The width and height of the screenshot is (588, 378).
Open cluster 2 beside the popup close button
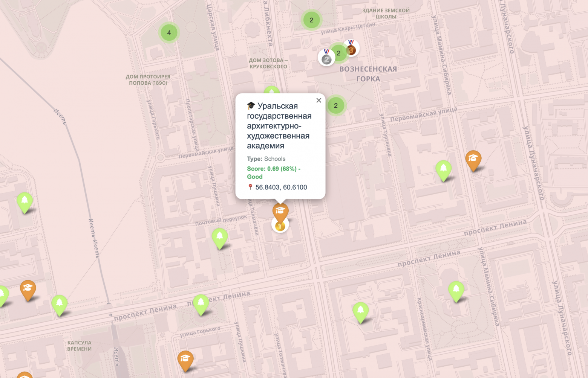click(335, 105)
